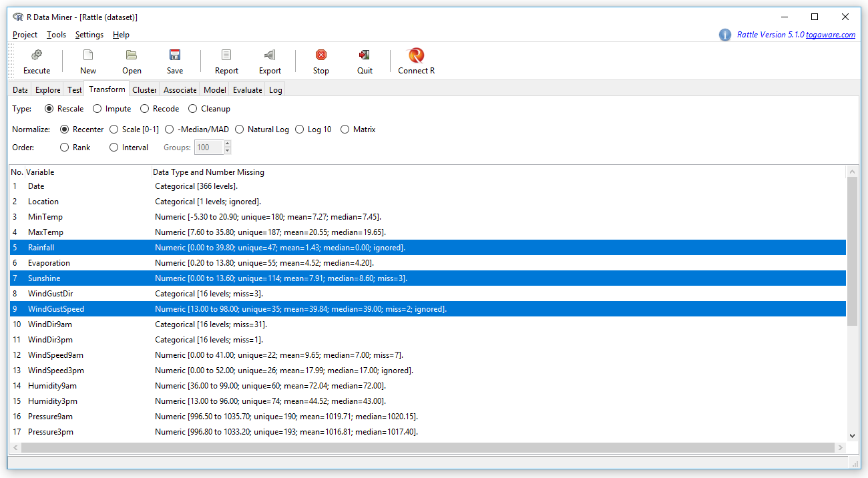Select the Impute transform type

98,108
